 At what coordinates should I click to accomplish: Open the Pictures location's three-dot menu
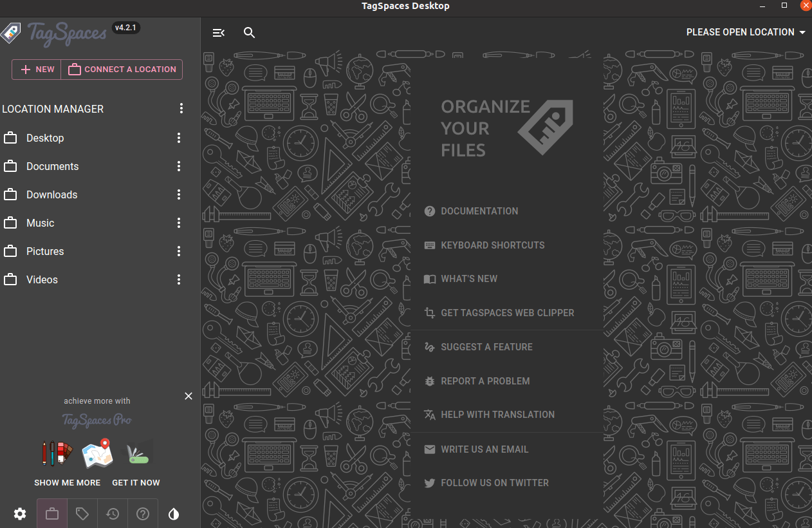(179, 251)
